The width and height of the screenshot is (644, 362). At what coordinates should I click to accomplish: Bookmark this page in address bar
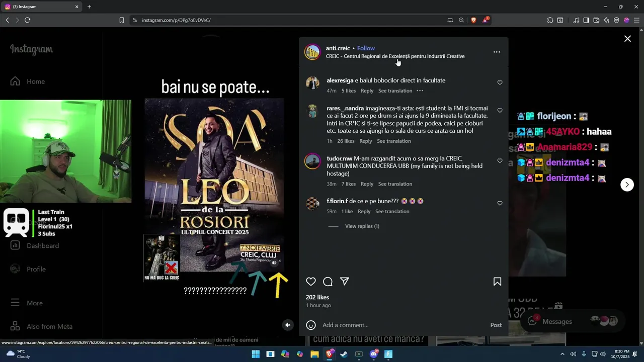(x=122, y=20)
